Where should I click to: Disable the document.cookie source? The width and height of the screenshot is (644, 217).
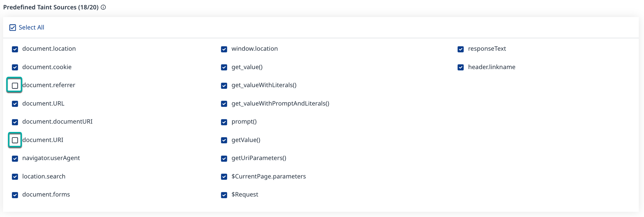tap(15, 67)
